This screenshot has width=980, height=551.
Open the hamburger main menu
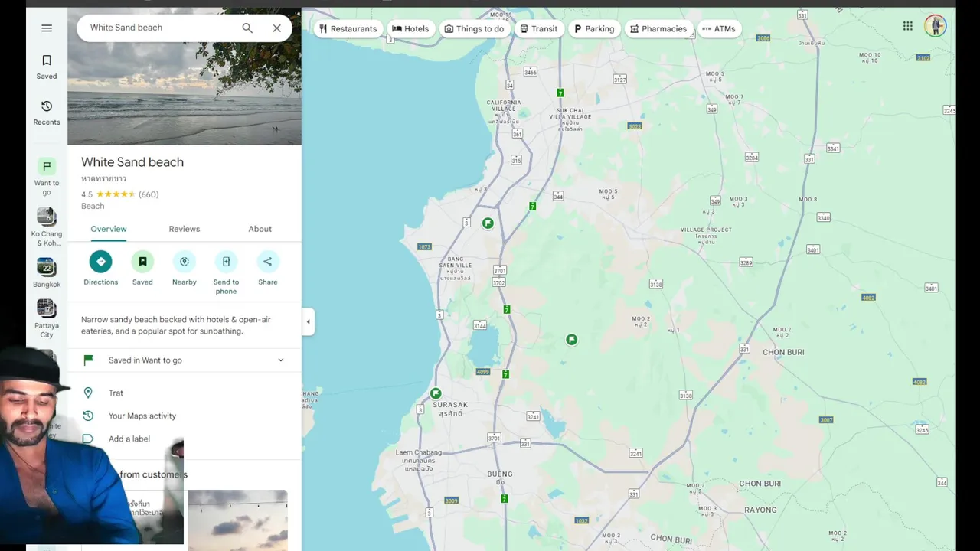pos(47,28)
